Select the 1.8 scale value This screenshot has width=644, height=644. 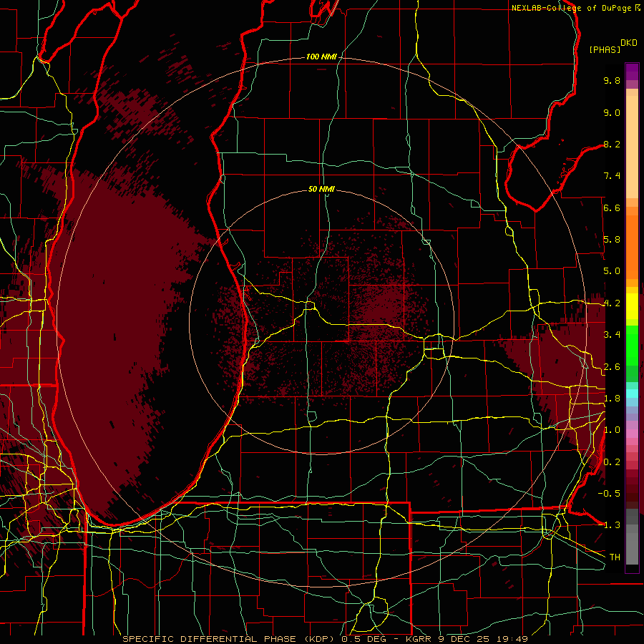612,399
